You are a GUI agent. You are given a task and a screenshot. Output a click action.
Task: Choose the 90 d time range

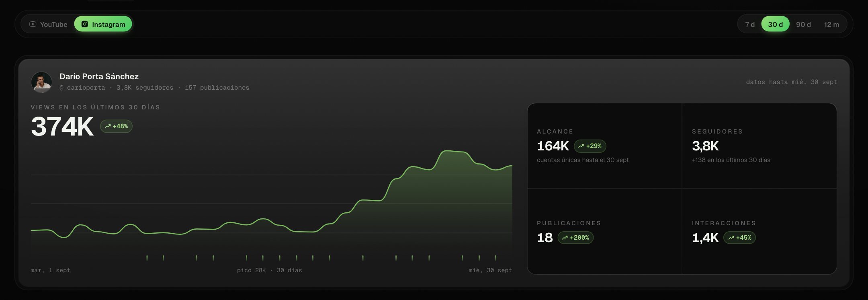pos(803,24)
